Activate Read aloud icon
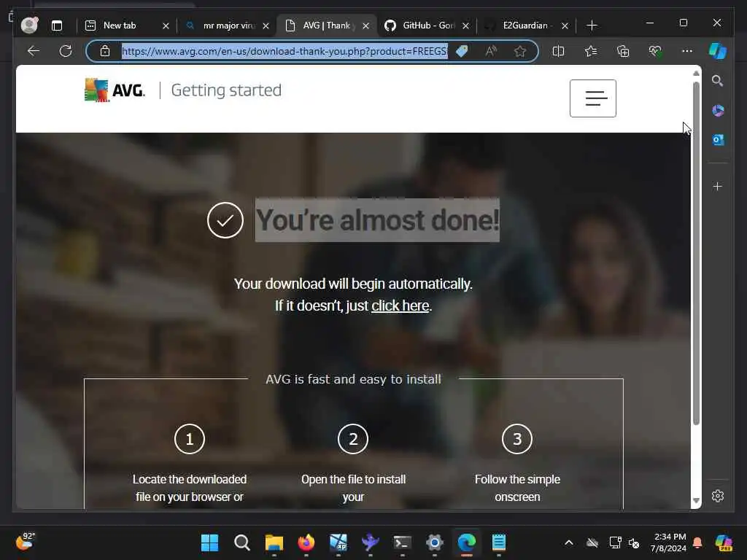This screenshot has width=747, height=560. [x=491, y=51]
